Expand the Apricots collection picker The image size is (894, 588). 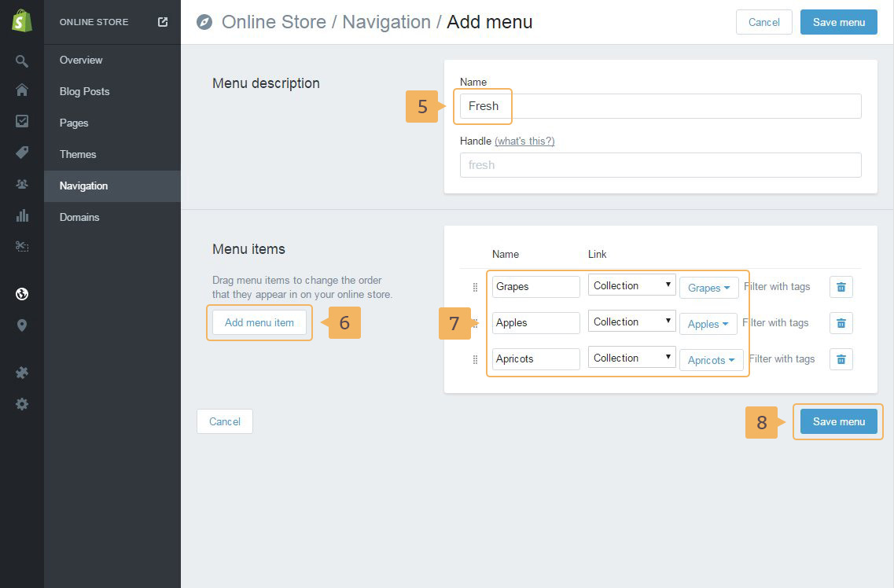(711, 360)
